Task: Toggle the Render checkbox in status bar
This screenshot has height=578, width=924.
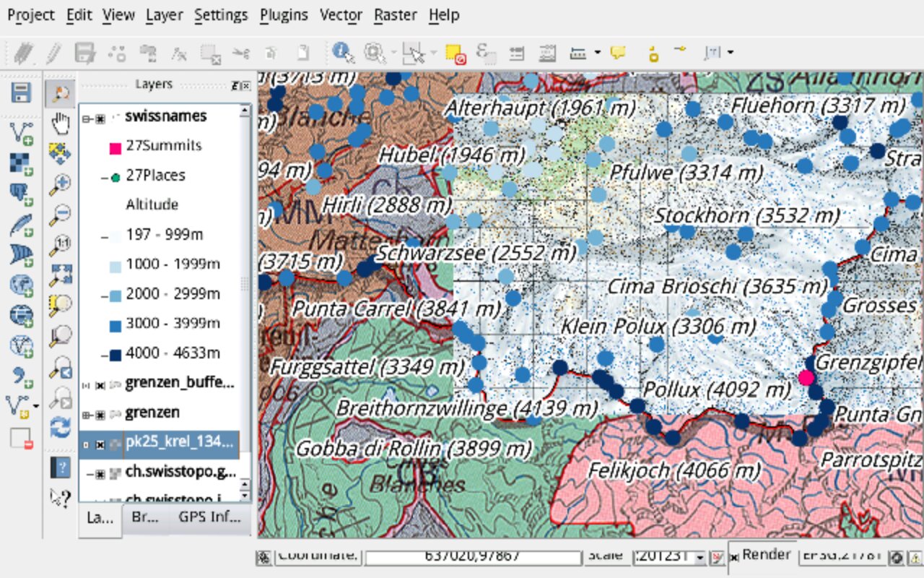Action: tap(735, 557)
